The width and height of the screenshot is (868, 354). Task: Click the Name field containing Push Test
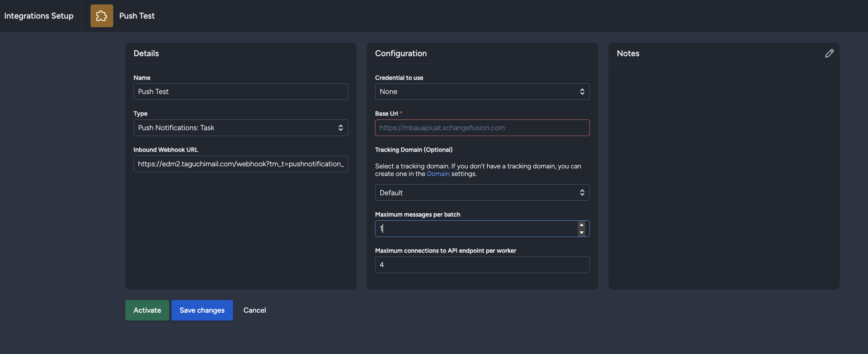coord(240,92)
